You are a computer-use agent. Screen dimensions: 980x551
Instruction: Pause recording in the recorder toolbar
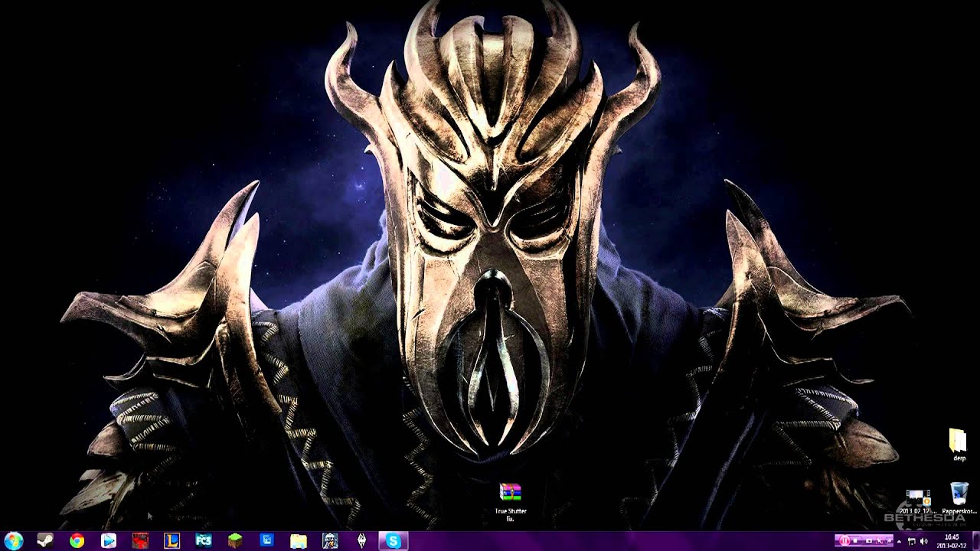(845, 540)
